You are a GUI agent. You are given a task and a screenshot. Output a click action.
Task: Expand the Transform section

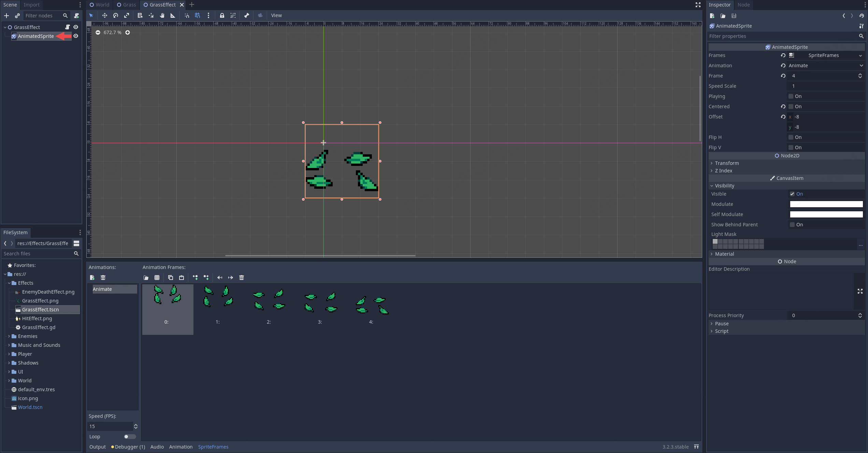point(727,163)
